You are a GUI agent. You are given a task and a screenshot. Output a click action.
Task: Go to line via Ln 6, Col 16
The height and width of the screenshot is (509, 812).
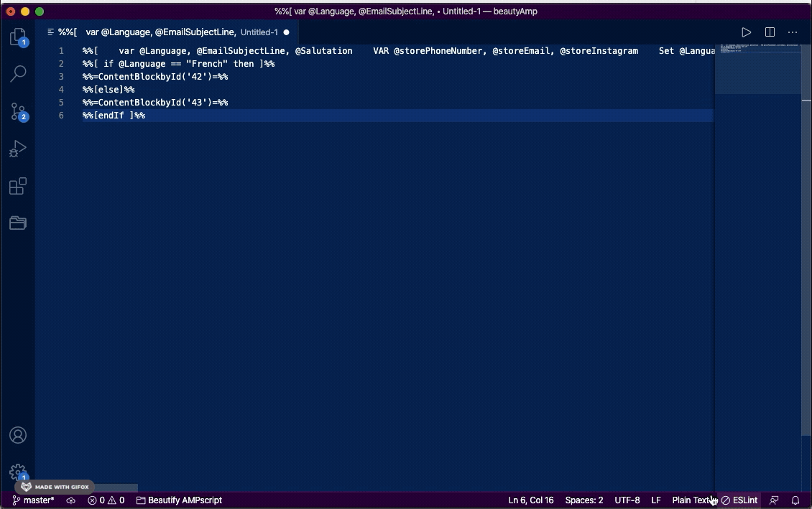click(x=531, y=500)
